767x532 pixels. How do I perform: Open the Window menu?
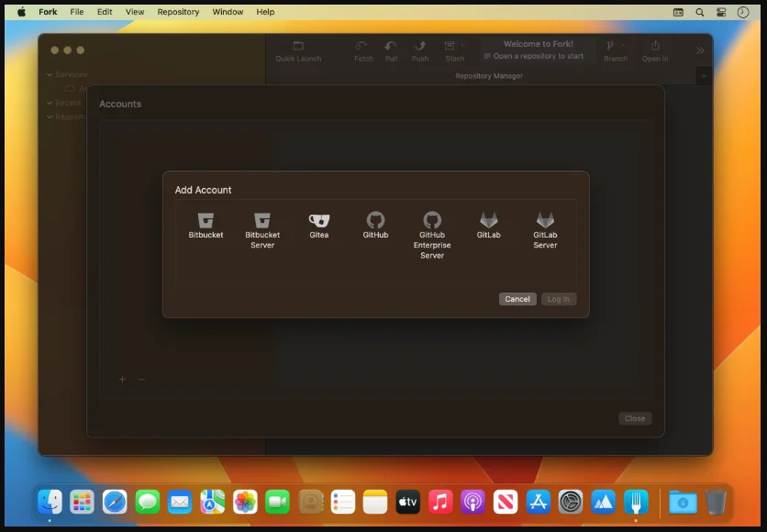[x=228, y=12]
